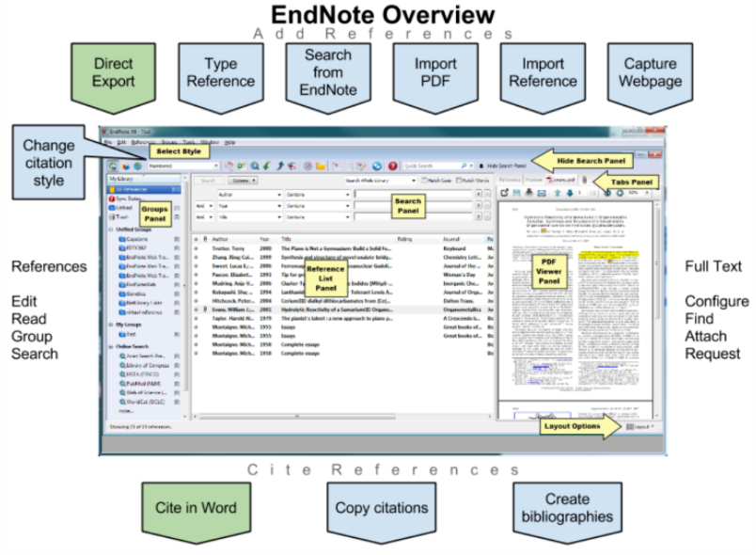Viewport: 756px width, 555px height.
Task: Click the green Import arrow icon
Action: pos(267,166)
